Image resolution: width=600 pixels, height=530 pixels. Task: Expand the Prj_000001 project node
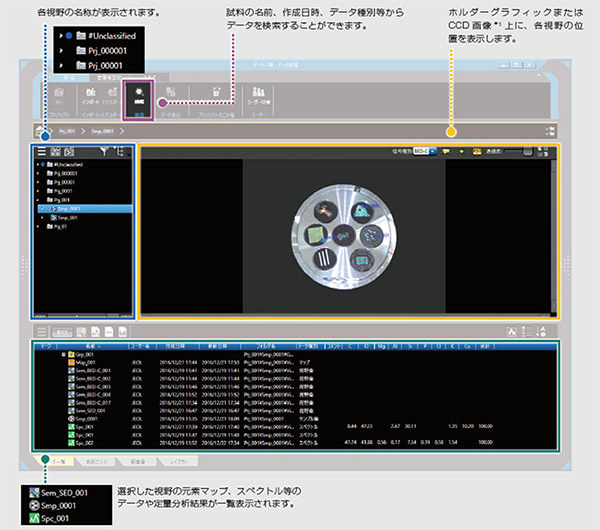point(38,173)
